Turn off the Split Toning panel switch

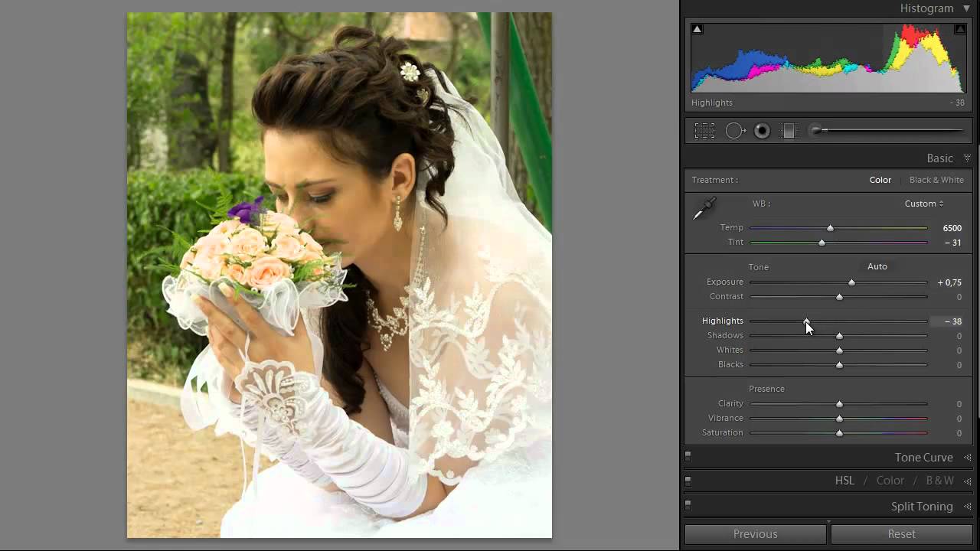click(x=688, y=505)
